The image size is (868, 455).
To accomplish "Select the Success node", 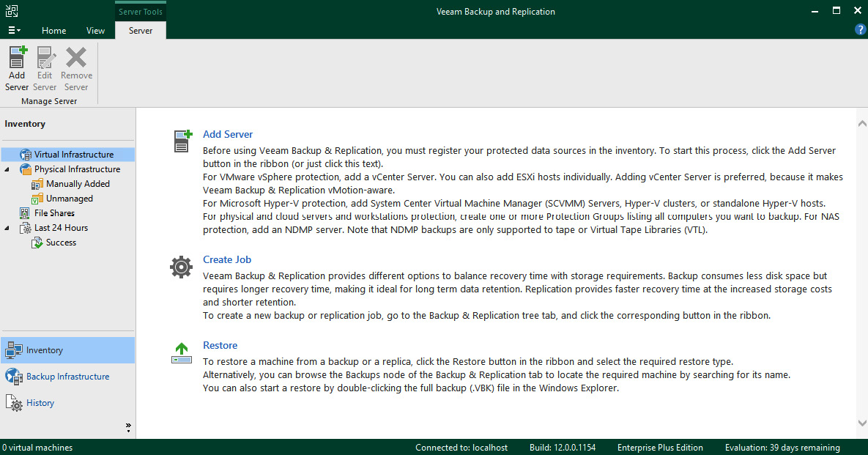I will pos(61,243).
